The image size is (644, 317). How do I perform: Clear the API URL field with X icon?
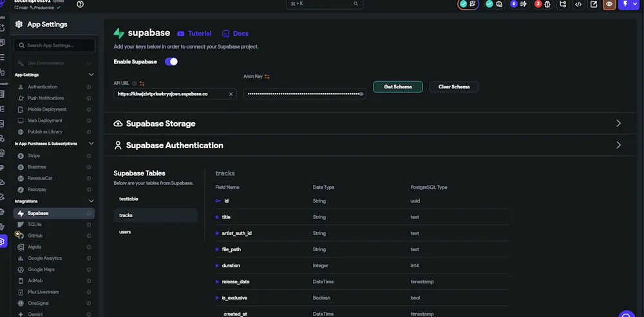pyautogui.click(x=231, y=94)
